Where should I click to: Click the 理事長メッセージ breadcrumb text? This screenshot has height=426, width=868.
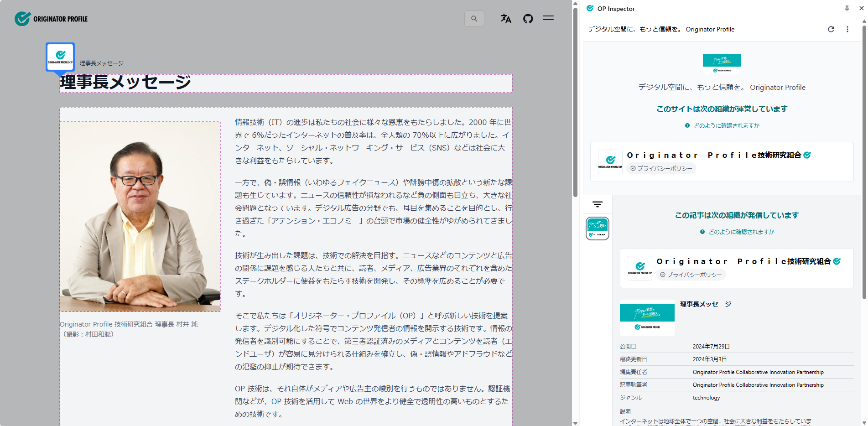click(x=102, y=63)
